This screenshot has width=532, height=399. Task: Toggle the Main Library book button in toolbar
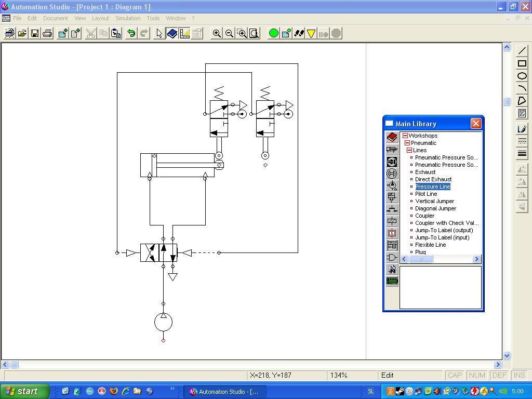click(x=172, y=33)
